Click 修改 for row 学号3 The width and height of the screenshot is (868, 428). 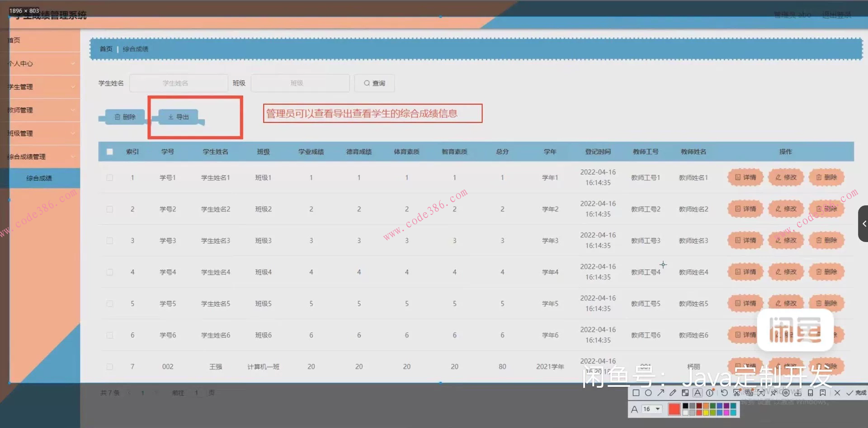786,240
